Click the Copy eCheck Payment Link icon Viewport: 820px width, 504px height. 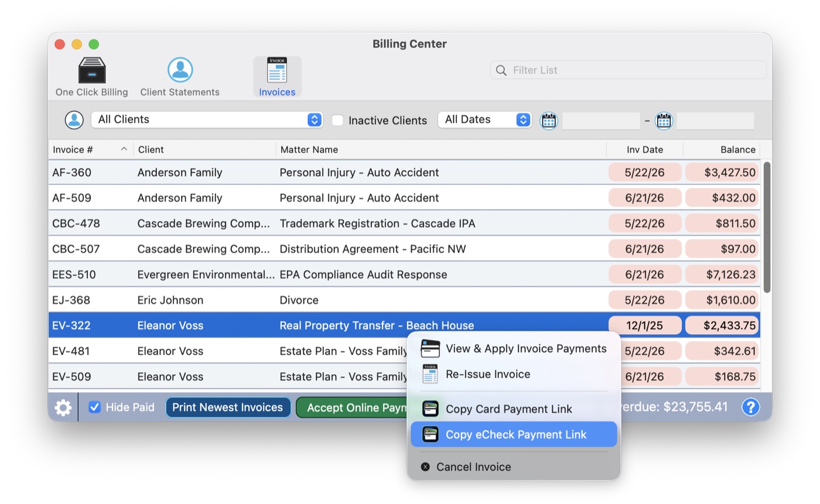(x=430, y=434)
